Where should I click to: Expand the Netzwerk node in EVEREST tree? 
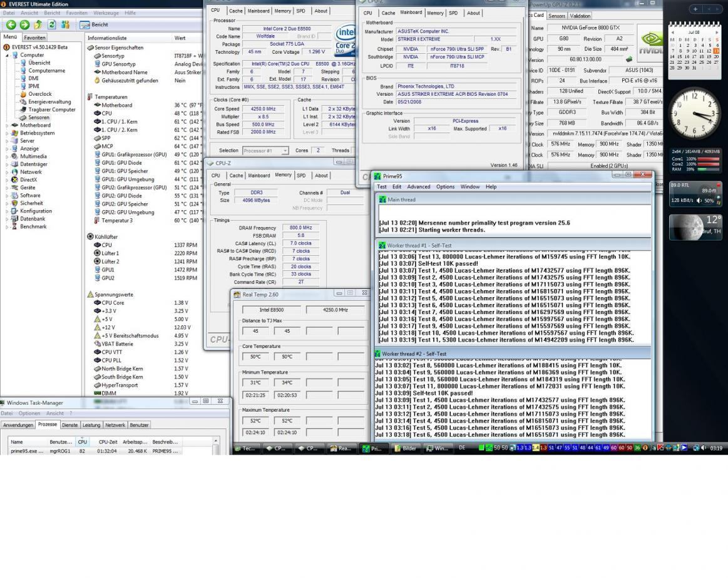click(7, 172)
